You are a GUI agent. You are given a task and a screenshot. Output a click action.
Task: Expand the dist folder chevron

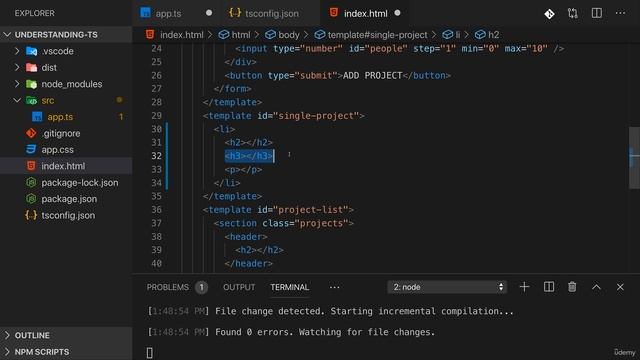pos(17,67)
